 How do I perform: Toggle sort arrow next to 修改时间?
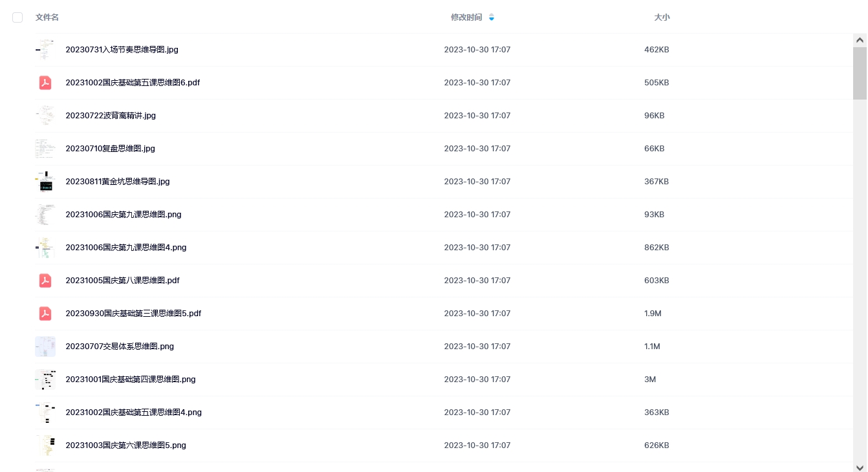492,17
